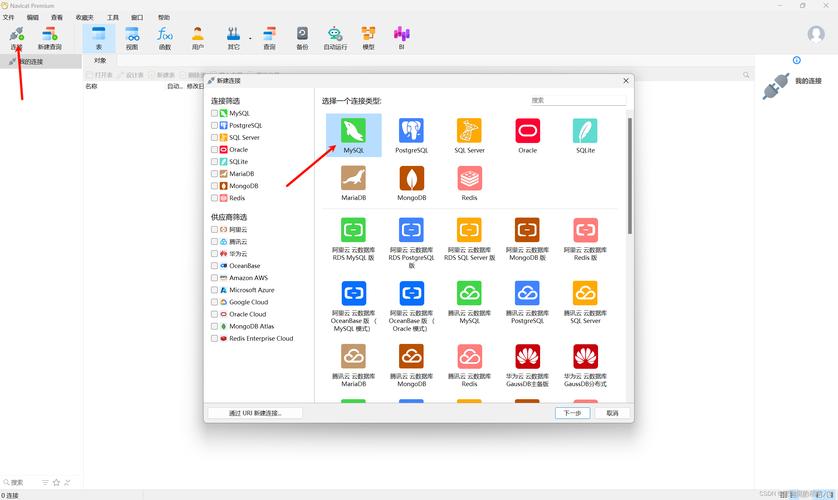Choose the SQLite connection type tile
838x500 pixels.
(x=585, y=135)
